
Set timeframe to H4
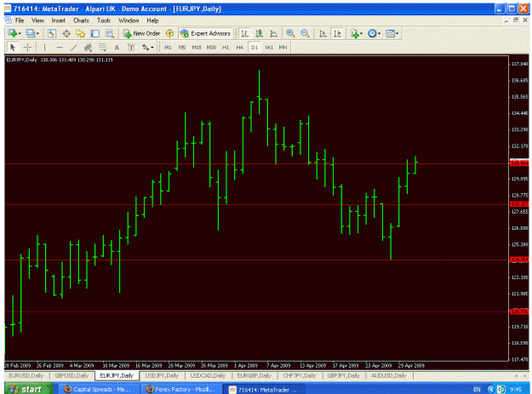pos(239,48)
